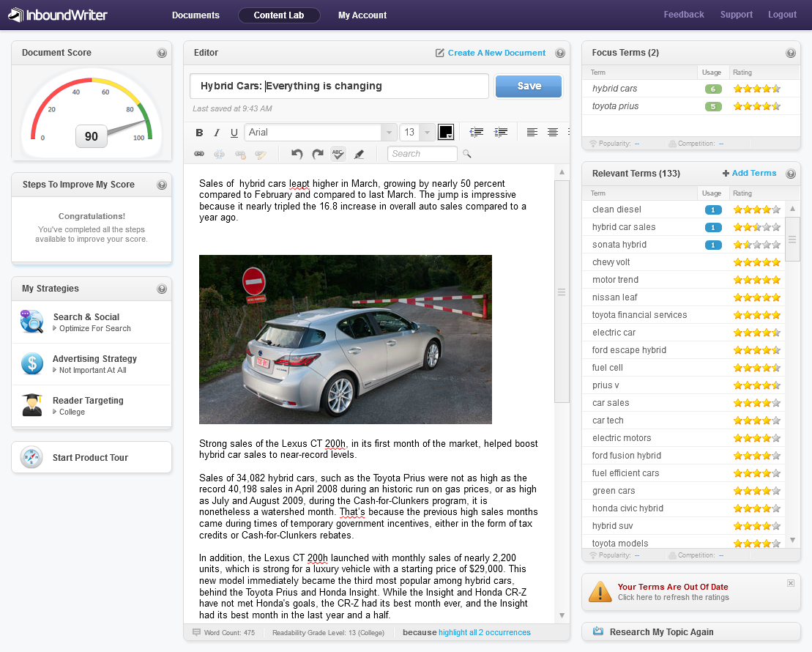Screen dimensions: 812x652
Task: Toggle bold formatting in the editor
Action: [x=199, y=133]
